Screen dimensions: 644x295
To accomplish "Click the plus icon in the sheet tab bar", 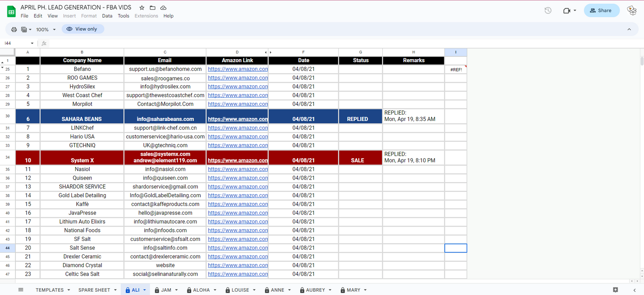I will [x=615, y=290].
